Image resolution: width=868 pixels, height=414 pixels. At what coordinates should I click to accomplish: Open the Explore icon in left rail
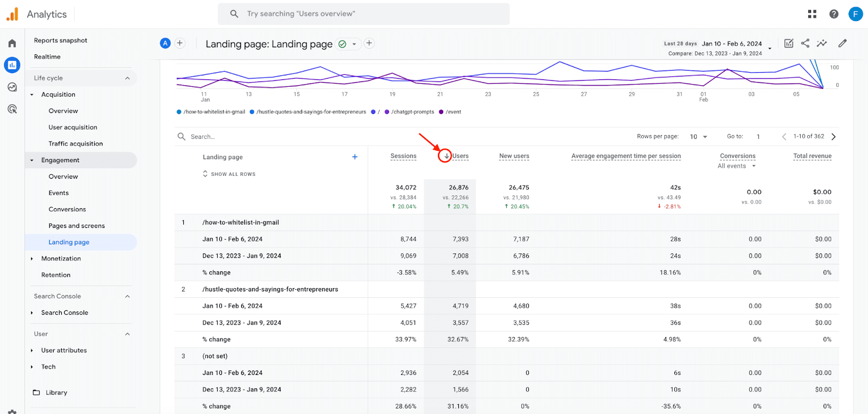click(x=12, y=87)
